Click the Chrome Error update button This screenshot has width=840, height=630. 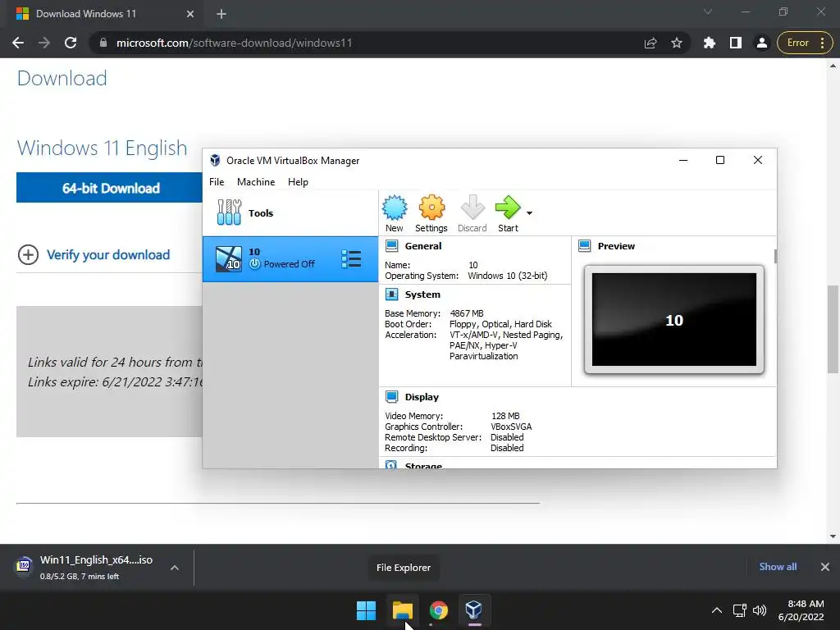(805, 43)
